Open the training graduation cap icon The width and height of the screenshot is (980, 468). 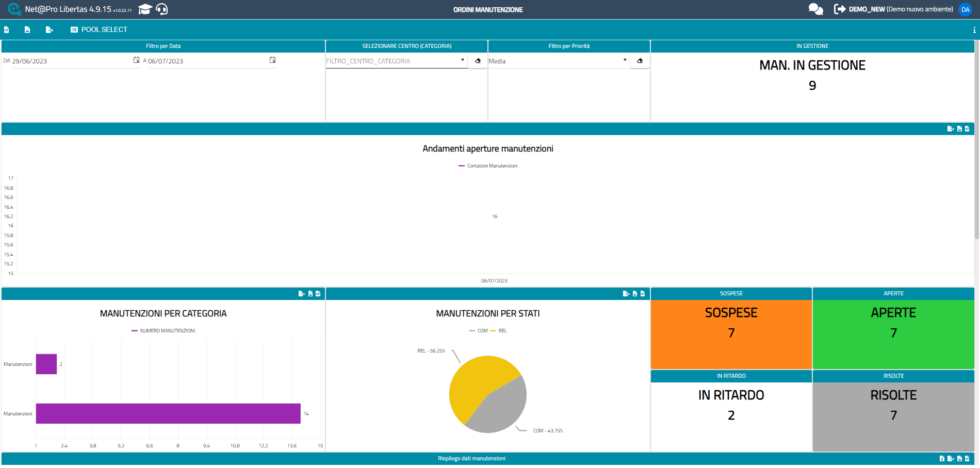click(x=145, y=9)
